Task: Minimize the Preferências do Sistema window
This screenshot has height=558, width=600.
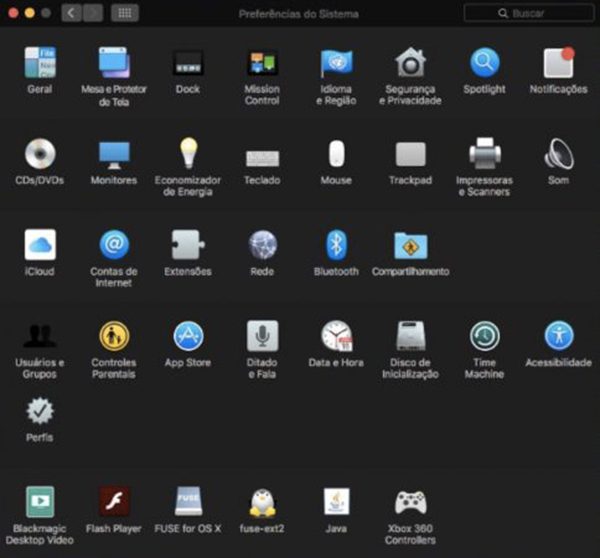Action: 30,13
